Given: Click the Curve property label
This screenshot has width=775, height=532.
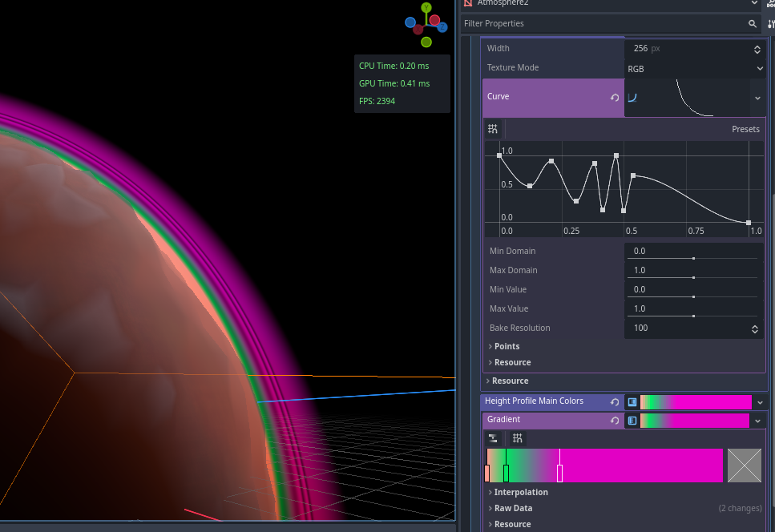Looking at the screenshot, I should tap(498, 96).
